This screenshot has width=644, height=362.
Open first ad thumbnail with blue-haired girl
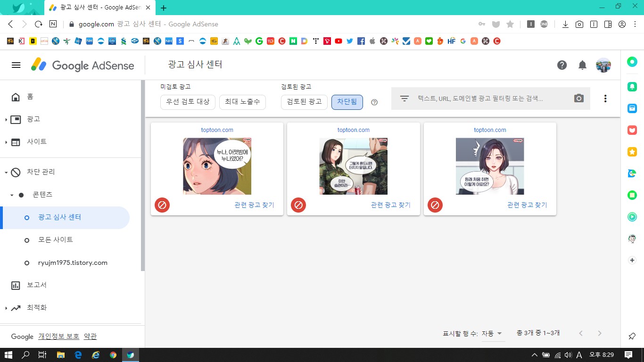coord(217,166)
